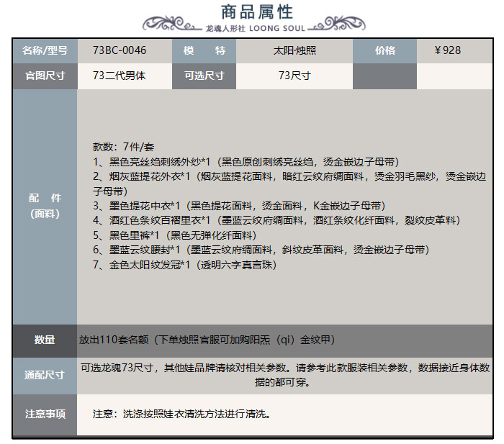504x444 pixels.
Task: Select the 名称/型号 header cell
Action: tap(45, 50)
